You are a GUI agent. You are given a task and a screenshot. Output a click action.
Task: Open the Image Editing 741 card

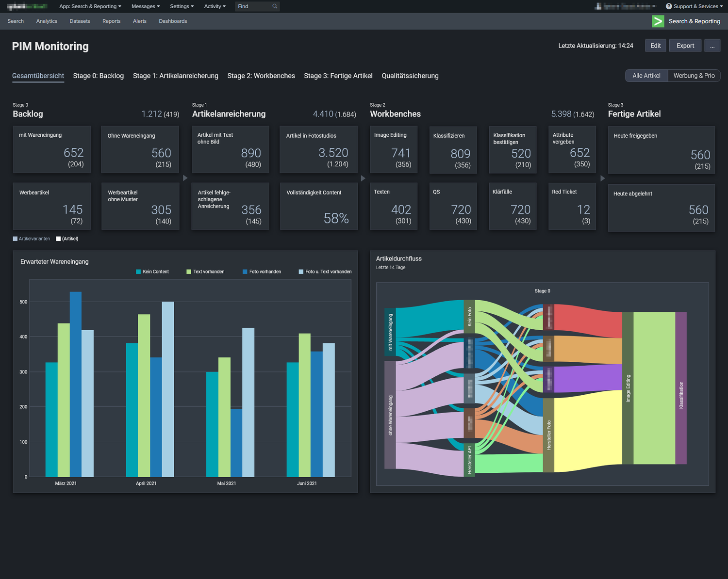(x=394, y=149)
